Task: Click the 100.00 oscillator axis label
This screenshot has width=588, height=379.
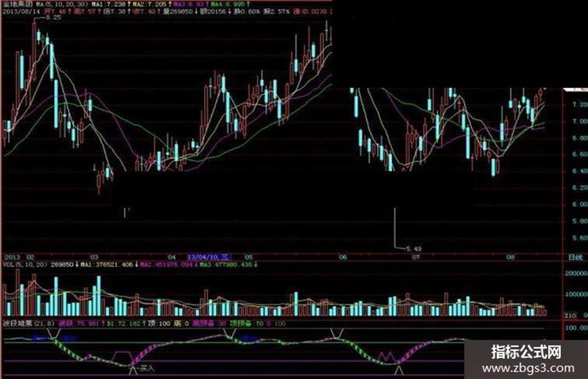Action: click(x=576, y=328)
